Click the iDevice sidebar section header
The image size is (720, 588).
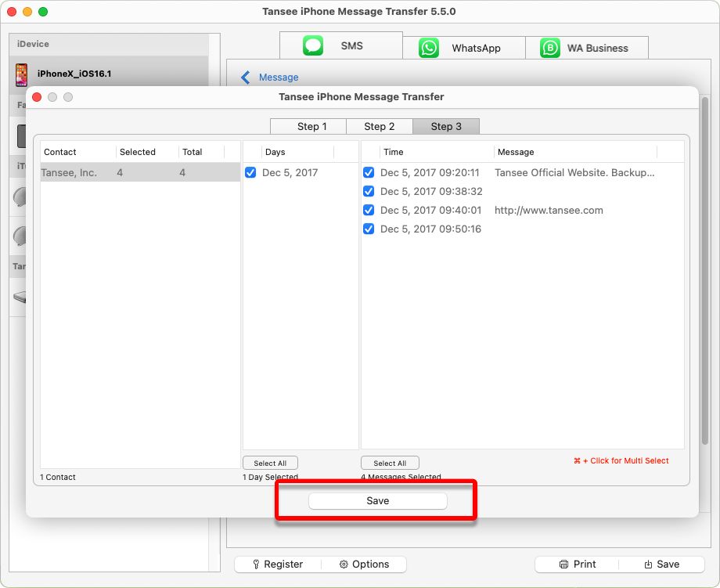coord(109,44)
